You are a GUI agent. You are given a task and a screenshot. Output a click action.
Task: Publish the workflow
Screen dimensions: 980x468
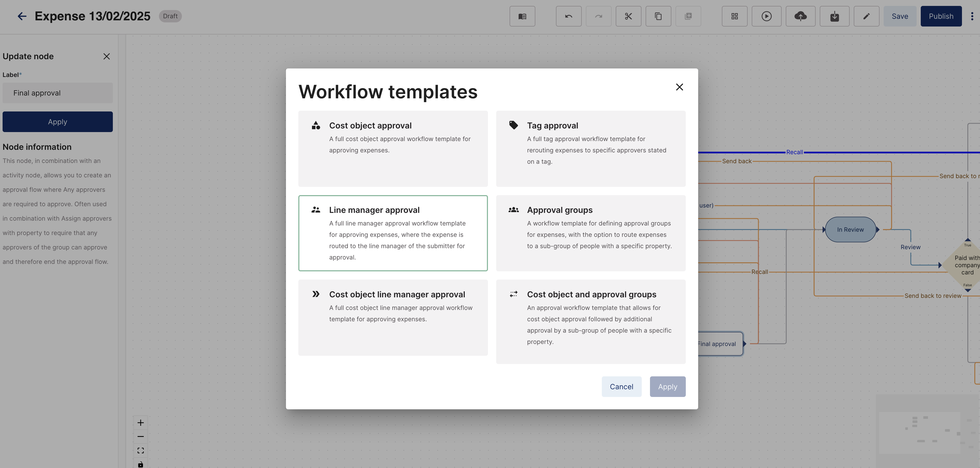tap(941, 16)
